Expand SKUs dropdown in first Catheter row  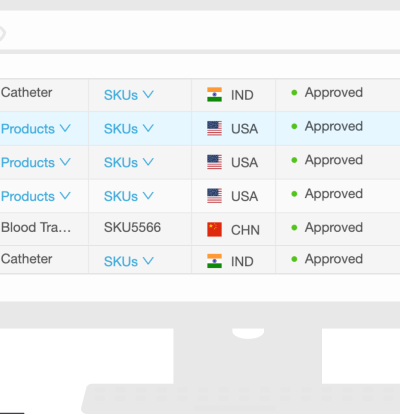pos(129,95)
